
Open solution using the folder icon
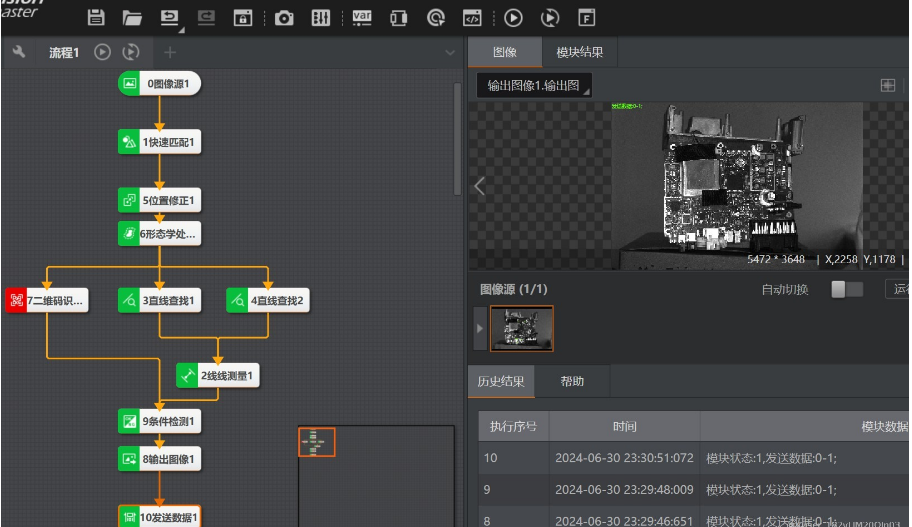pos(132,17)
